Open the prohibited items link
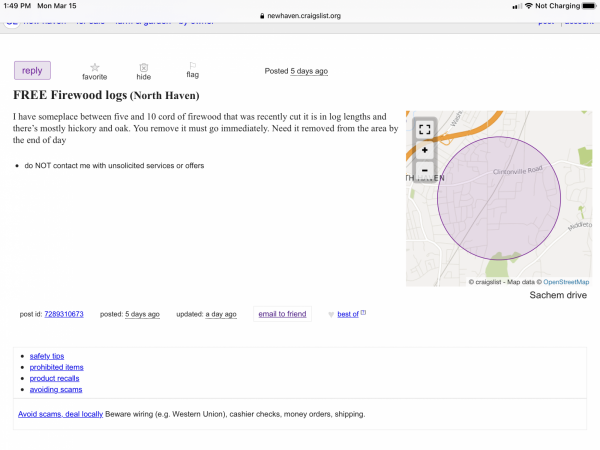The width and height of the screenshot is (600, 450). tap(56, 367)
